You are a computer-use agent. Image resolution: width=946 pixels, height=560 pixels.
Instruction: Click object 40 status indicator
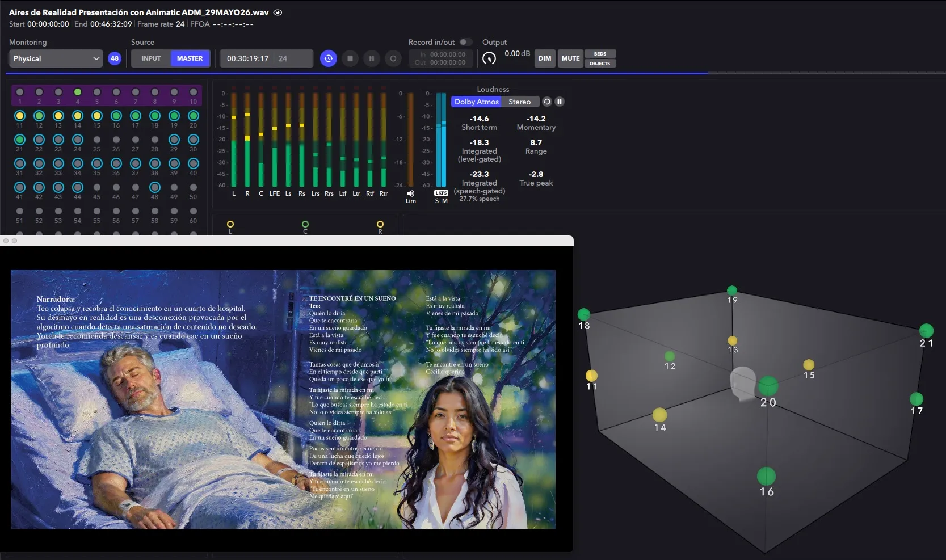pos(194,163)
